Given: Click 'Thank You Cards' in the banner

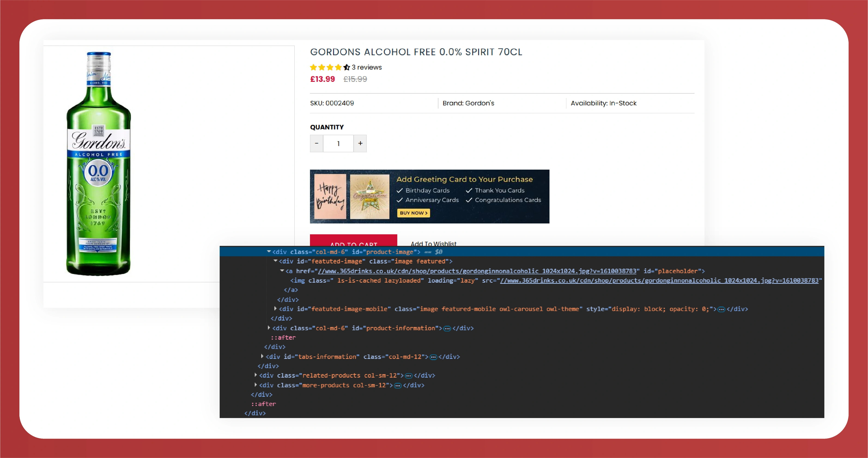Looking at the screenshot, I should pos(500,190).
